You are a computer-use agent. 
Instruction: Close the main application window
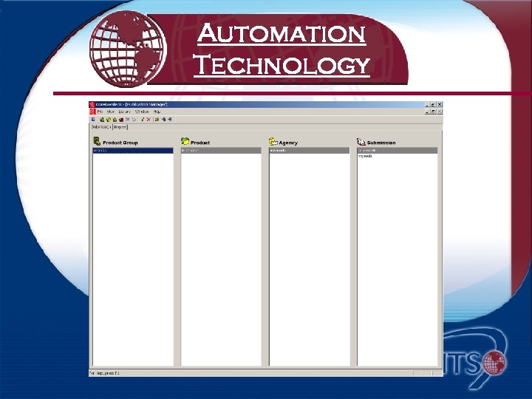[440, 104]
